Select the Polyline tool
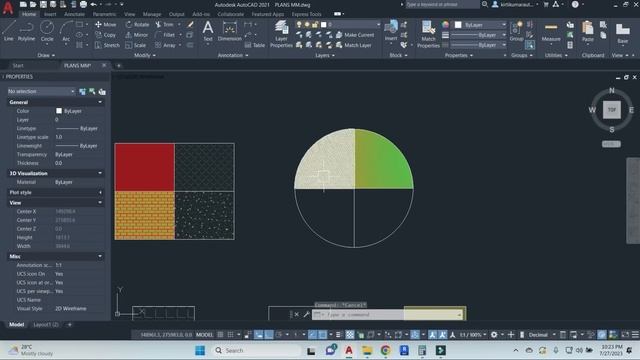The width and height of the screenshot is (640, 360). click(26, 31)
